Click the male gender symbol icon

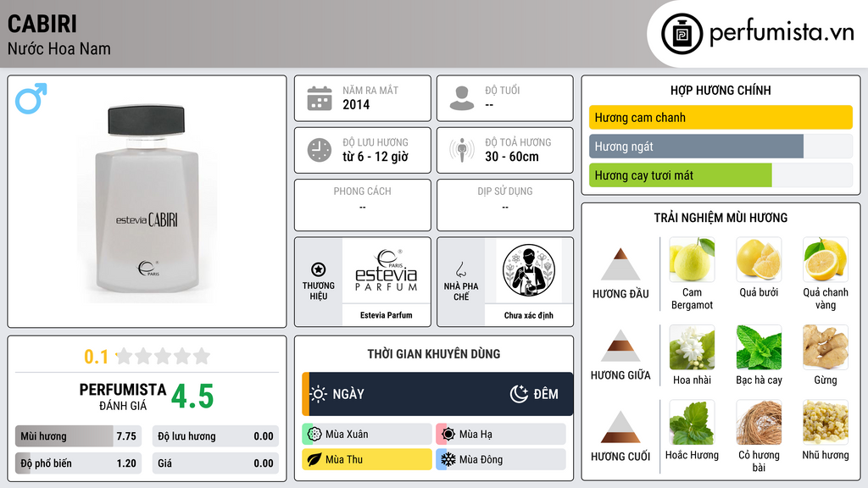(31, 98)
